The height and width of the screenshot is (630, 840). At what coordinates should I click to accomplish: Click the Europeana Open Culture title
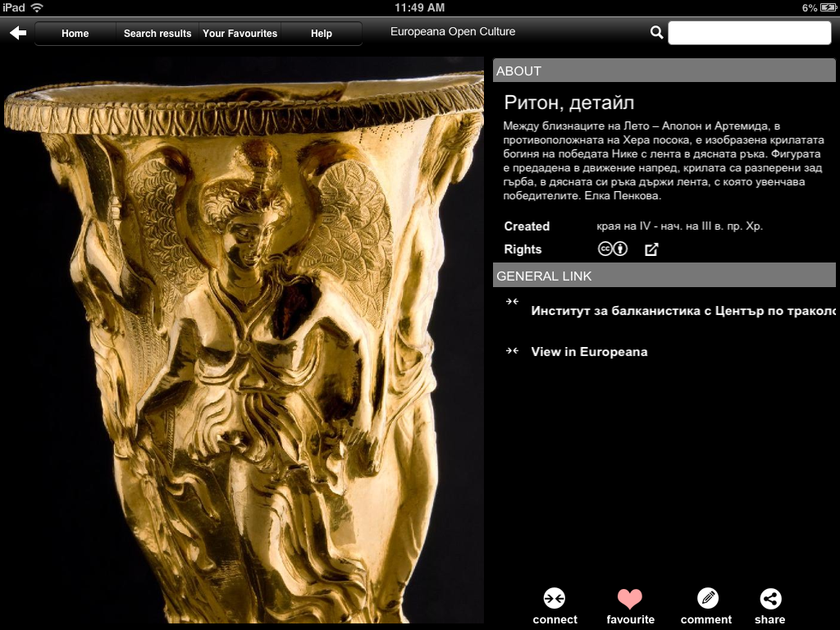point(453,32)
